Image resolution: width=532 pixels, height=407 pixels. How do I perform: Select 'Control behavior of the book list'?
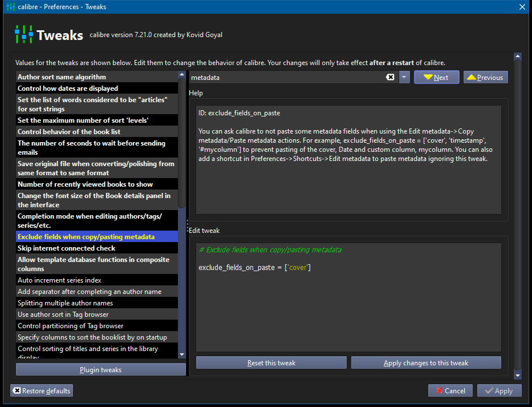[97, 132]
